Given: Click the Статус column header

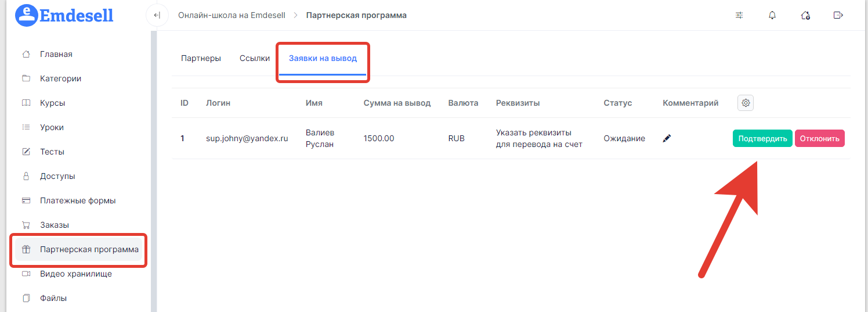Looking at the screenshot, I should coord(617,103).
